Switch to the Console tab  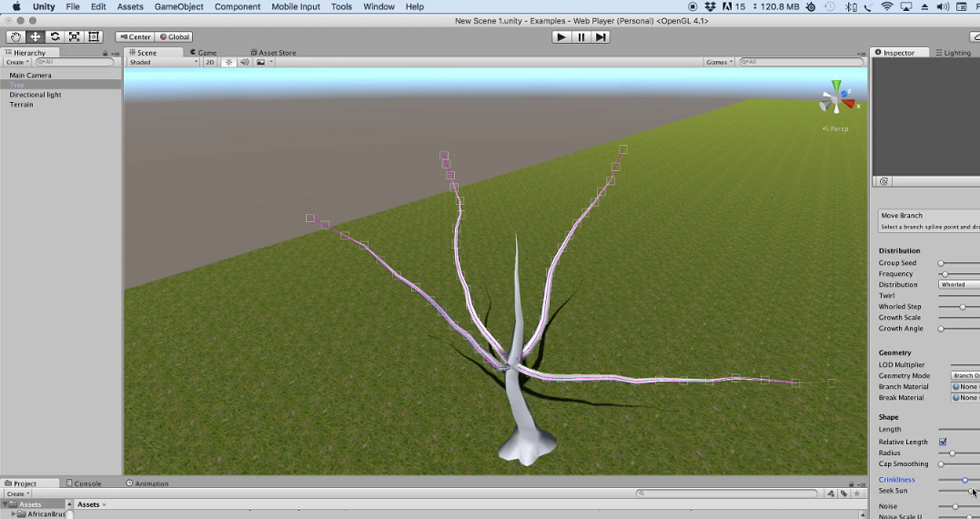coord(84,484)
